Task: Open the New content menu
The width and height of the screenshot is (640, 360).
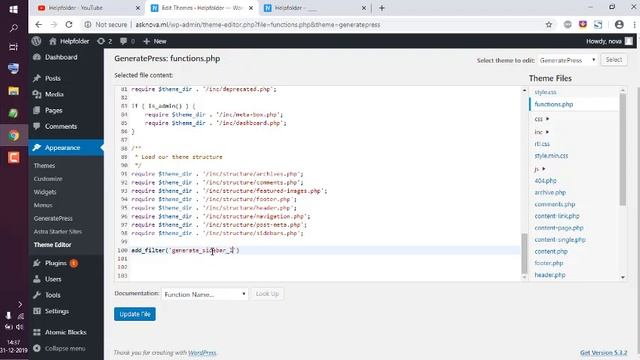Action: pos(155,41)
